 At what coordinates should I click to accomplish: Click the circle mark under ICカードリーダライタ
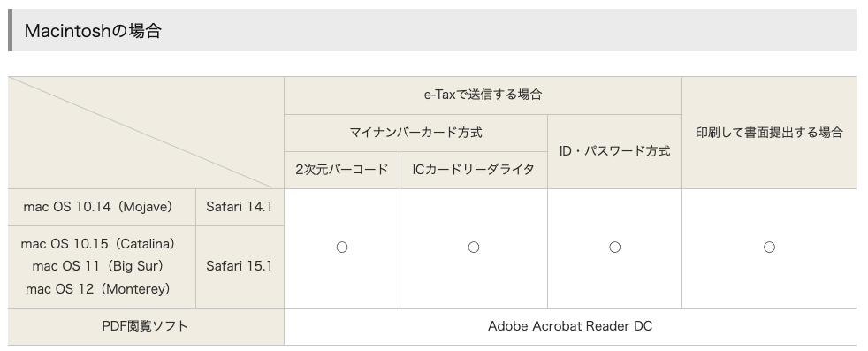(x=473, y=248)
